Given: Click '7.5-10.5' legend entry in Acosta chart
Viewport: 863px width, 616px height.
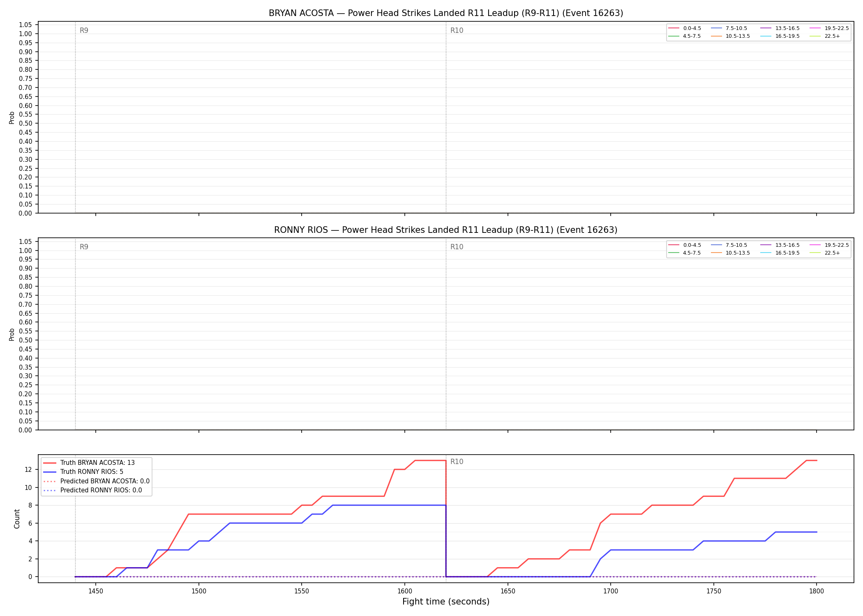Looking at the screenshot, I should coord(729,28).
